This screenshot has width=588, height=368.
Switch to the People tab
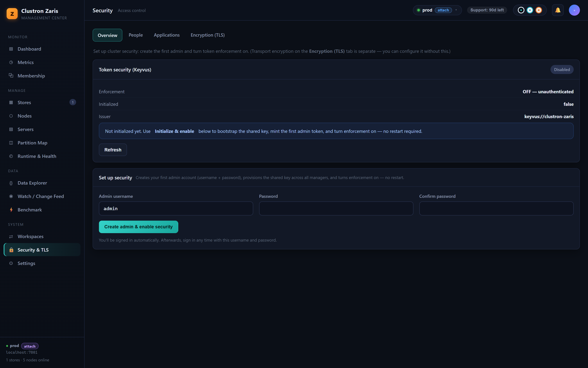click(x=136, y=35)
